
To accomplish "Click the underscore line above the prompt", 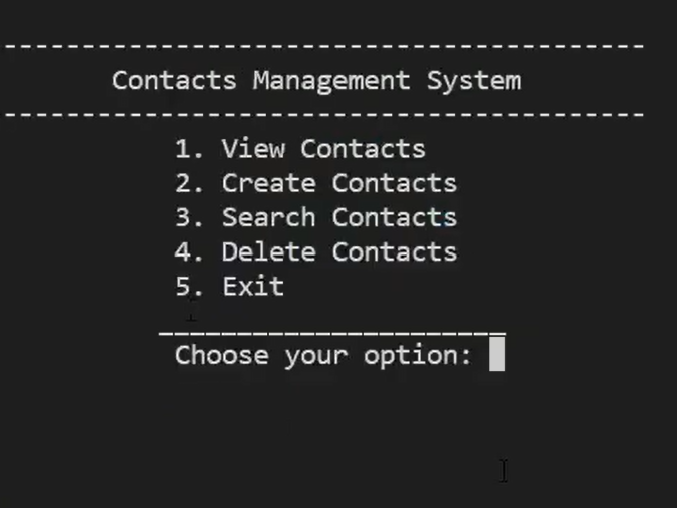I will point(332,329).
